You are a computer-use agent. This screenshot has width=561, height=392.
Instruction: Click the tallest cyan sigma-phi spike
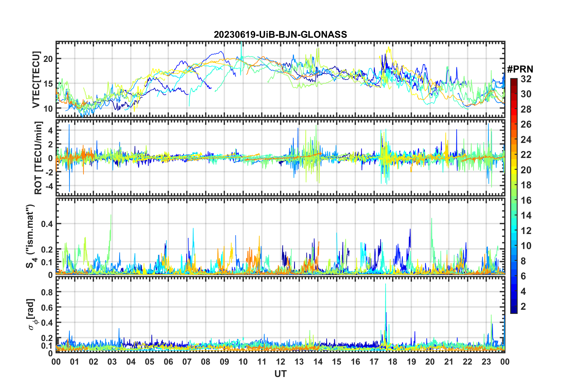tap(385, 285)
